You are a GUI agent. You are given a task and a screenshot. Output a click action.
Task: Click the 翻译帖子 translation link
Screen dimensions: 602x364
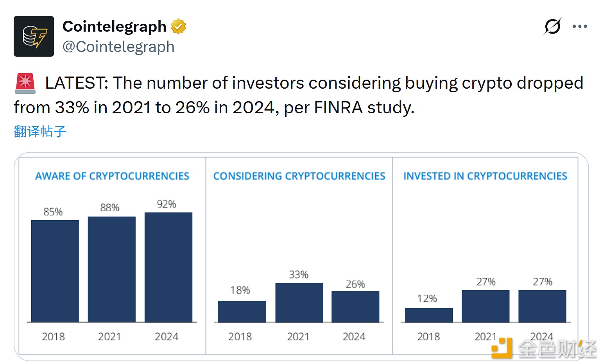click(39, 132)
